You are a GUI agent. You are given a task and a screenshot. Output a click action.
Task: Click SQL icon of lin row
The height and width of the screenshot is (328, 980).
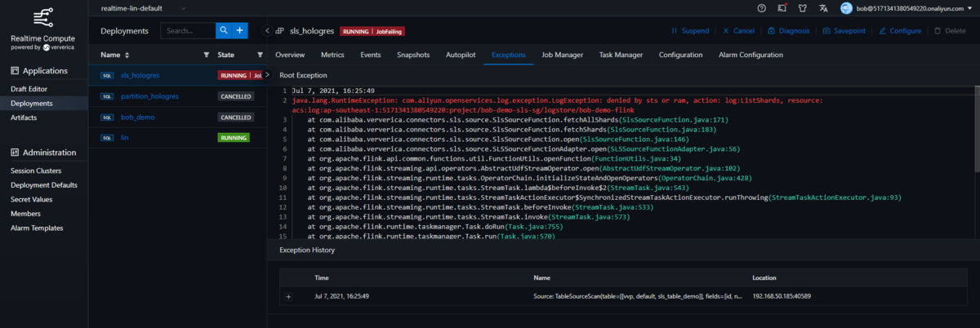tap(107, 137)
